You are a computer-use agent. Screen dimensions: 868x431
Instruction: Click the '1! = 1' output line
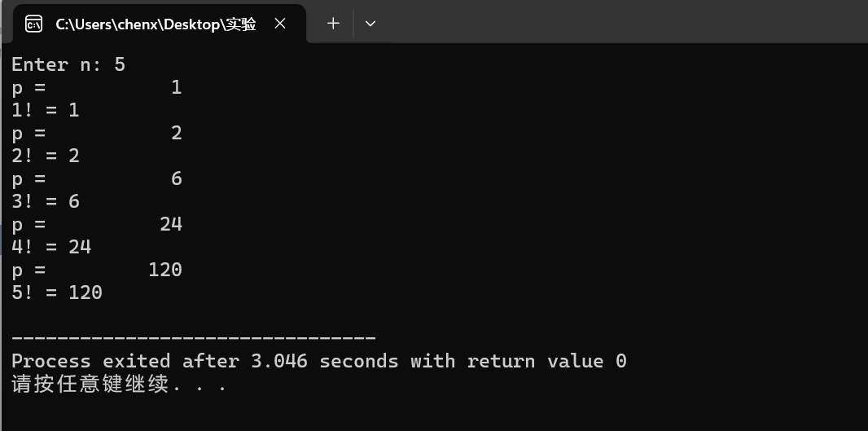[46, 110]
